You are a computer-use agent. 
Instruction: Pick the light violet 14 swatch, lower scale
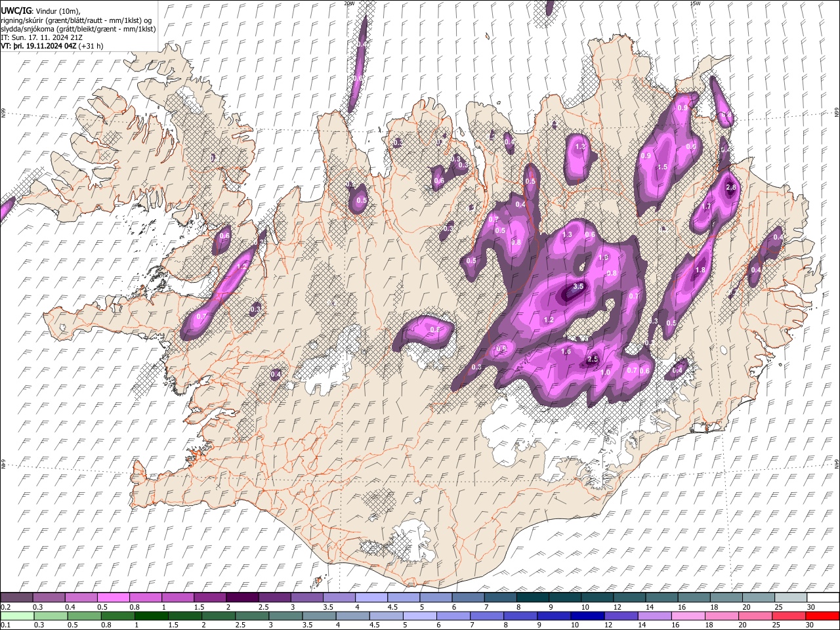tap(654, 616)
